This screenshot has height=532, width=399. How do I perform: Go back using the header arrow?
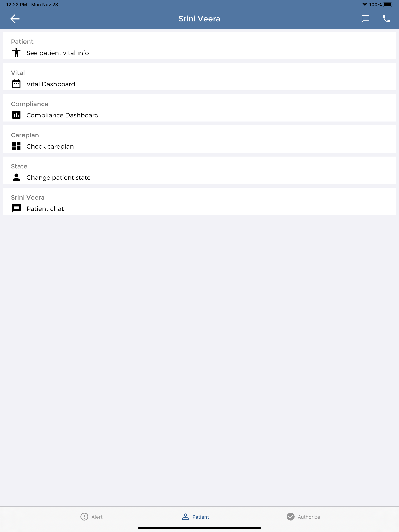tap(15, 19)
